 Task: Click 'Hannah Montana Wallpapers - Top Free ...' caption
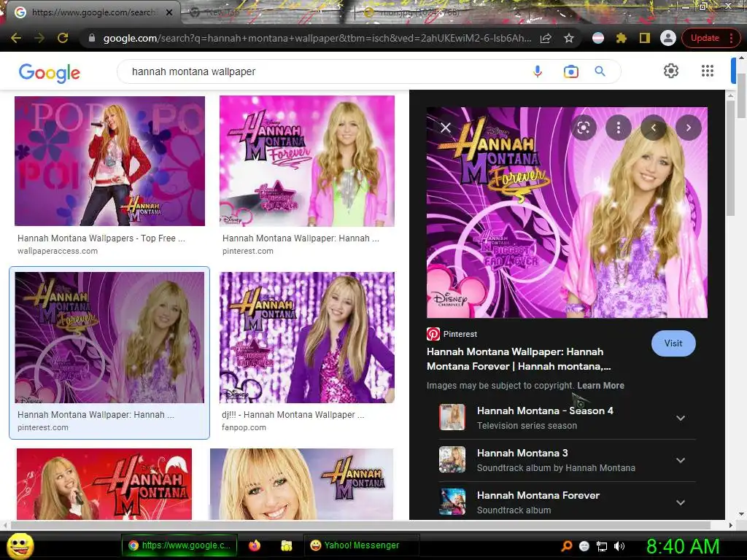[x=101, y=238]
